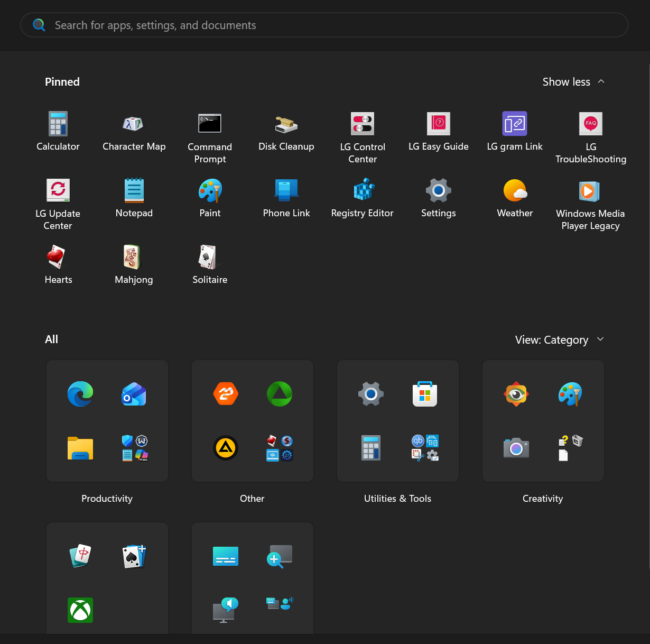
Task: Start the Hearts game
Action: click(58, 264)
